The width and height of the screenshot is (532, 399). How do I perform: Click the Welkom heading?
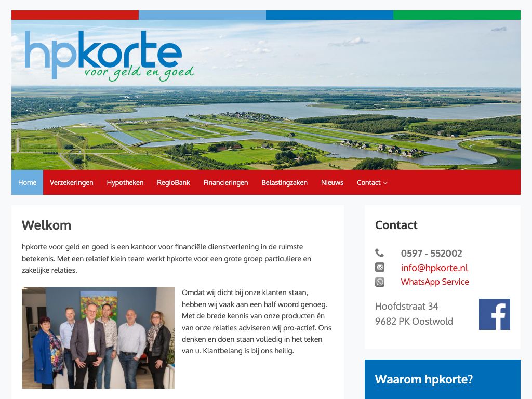pos(47,225)
